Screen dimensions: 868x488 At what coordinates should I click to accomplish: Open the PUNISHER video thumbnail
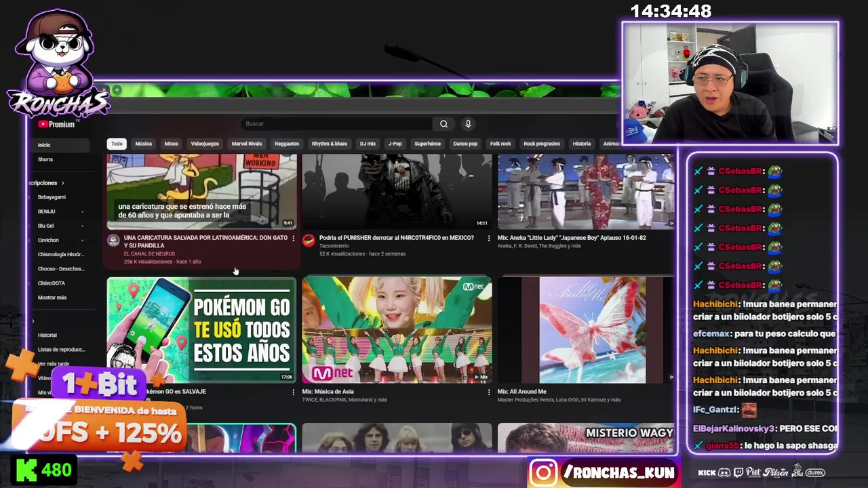397,191
